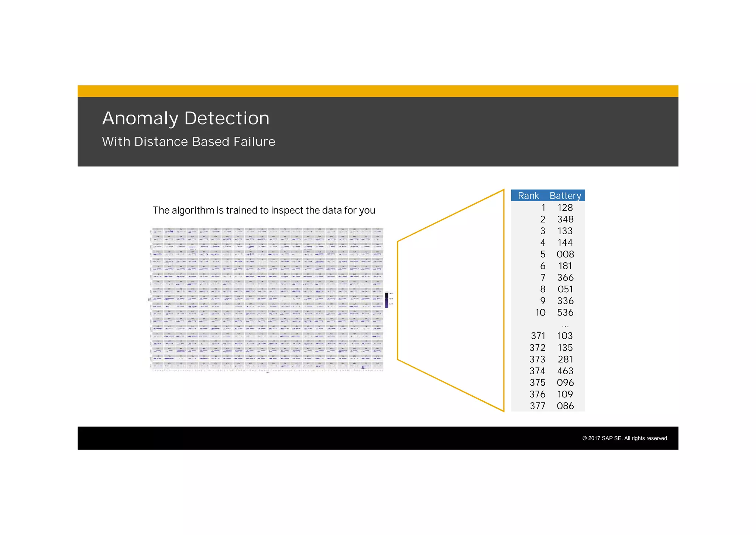Select battery 133 row

click(565, 231)
